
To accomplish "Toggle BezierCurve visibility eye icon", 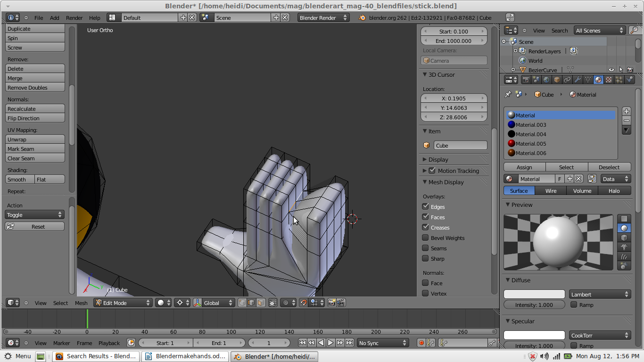I will (x=611, y=70).
